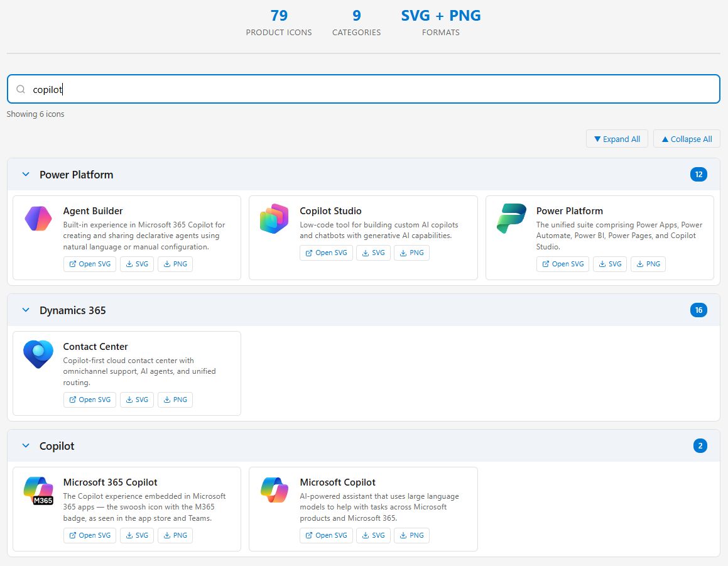Collapse the Copilot category section
The image size is (728, 566).
click(26, 446)
